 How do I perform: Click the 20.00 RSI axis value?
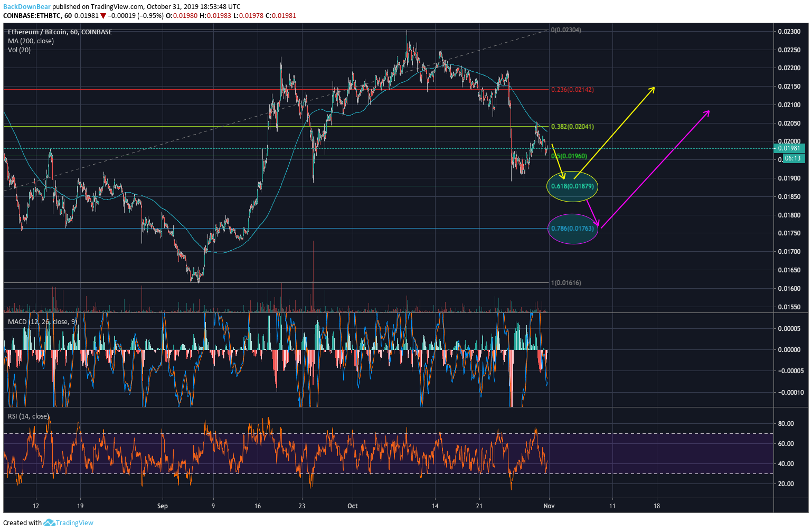click(786, 484)
